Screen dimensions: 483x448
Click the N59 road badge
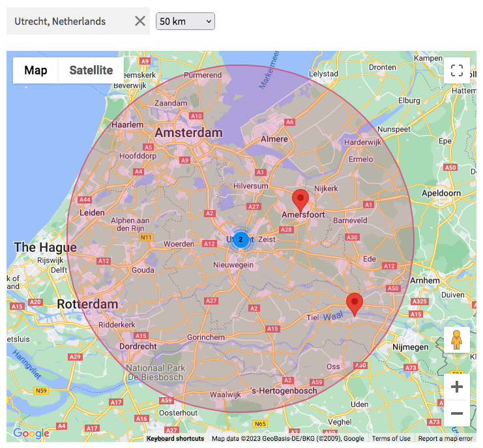point(41,391)
